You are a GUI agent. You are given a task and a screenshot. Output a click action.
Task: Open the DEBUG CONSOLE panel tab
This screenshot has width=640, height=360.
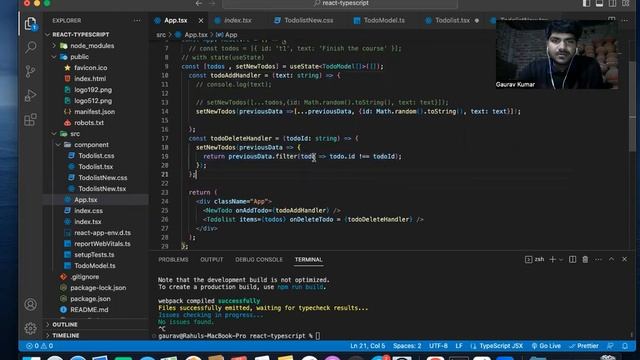tap(259, 260)
